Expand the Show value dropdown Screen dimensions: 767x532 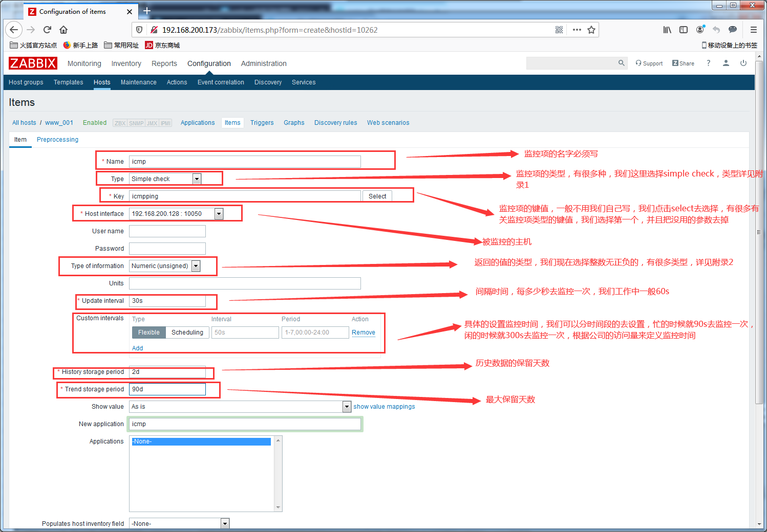point(240,407)
